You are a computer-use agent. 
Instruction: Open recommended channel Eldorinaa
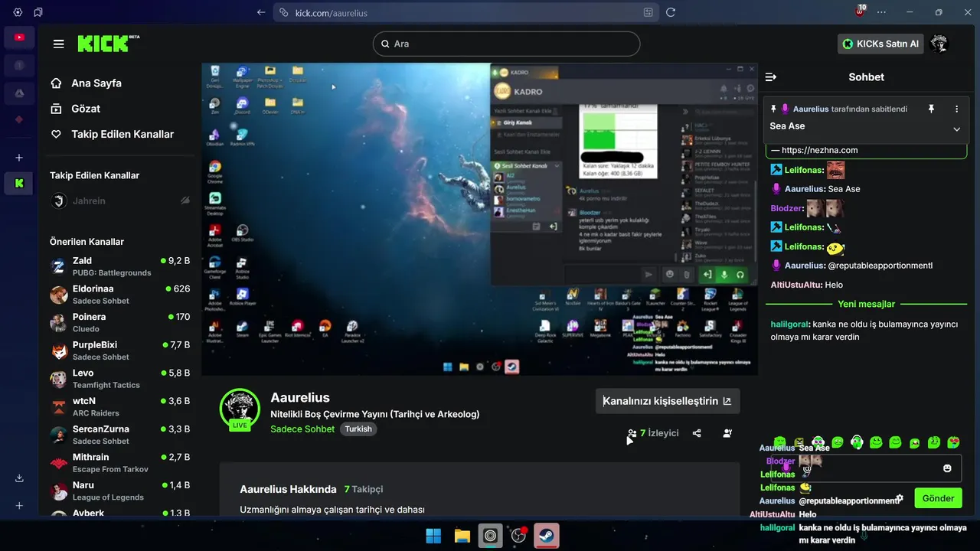pos(119,295)
